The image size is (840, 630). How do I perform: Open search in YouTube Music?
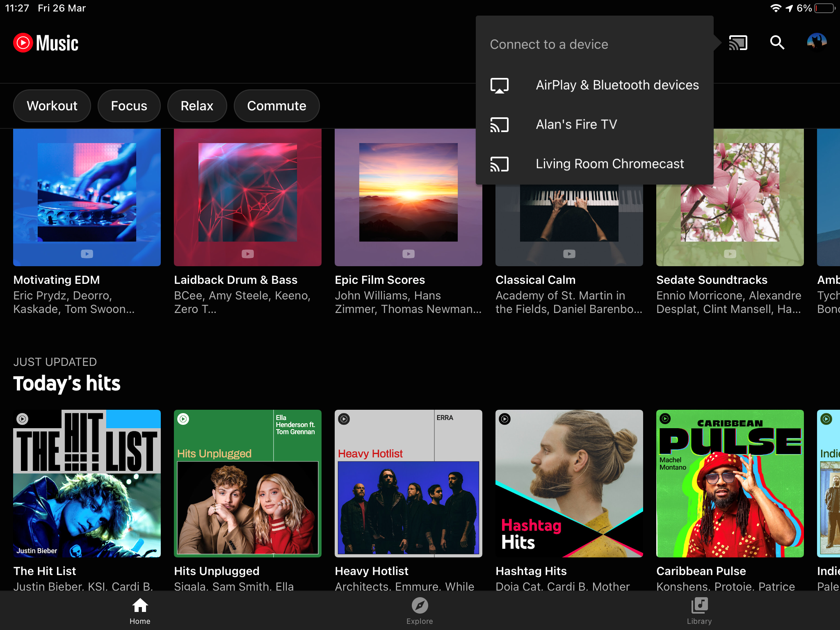pos(777,42)
